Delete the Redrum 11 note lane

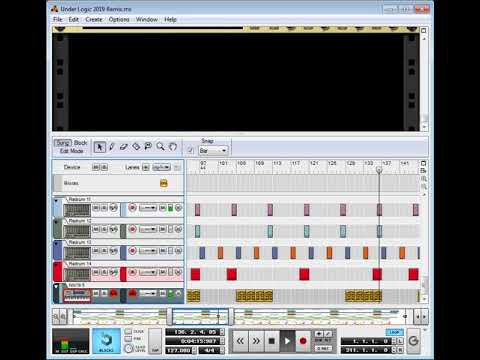click(x=178, y=208)
